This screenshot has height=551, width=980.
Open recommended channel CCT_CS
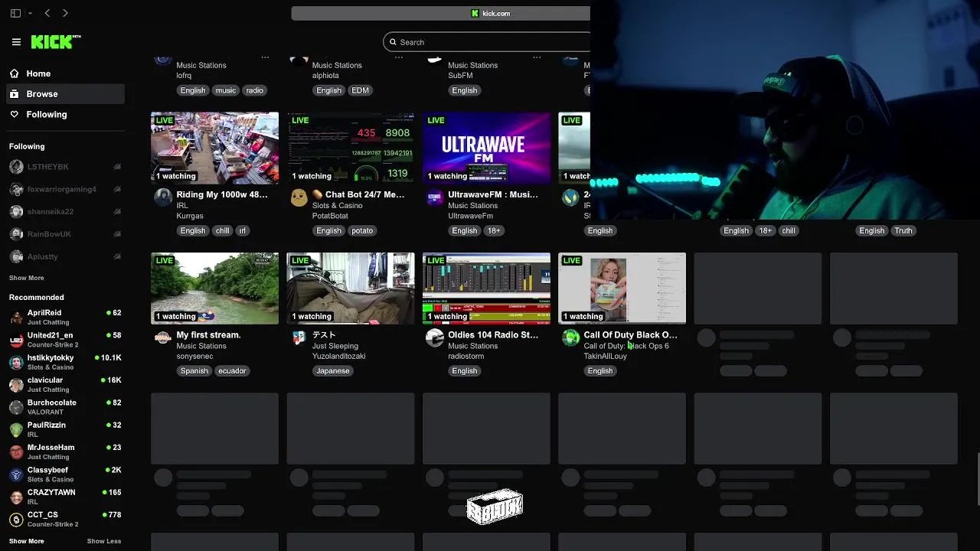65,519
